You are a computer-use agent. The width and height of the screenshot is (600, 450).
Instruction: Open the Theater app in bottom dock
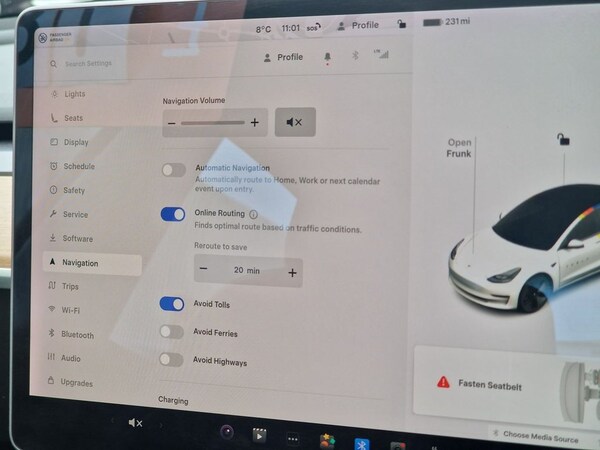[x=260, y=435]
